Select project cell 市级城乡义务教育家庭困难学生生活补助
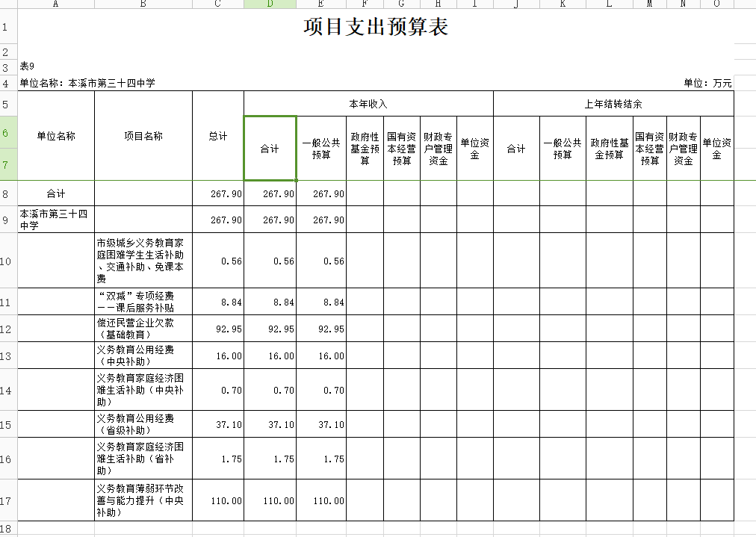 pos(143,261)
